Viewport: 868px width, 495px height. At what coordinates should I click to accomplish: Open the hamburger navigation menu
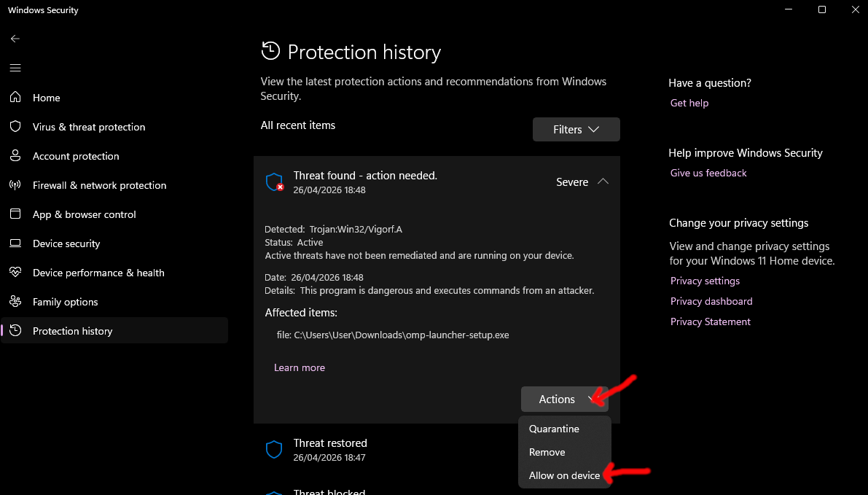tap(15, 68)
